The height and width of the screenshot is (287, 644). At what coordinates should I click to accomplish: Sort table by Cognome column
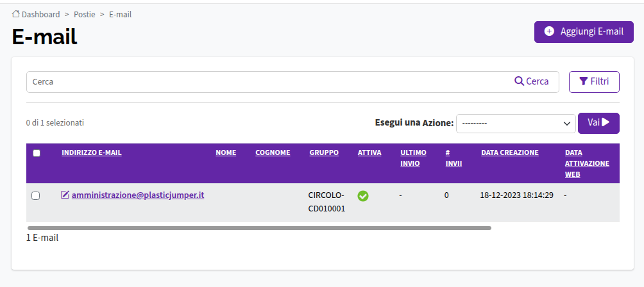(273, 152)
